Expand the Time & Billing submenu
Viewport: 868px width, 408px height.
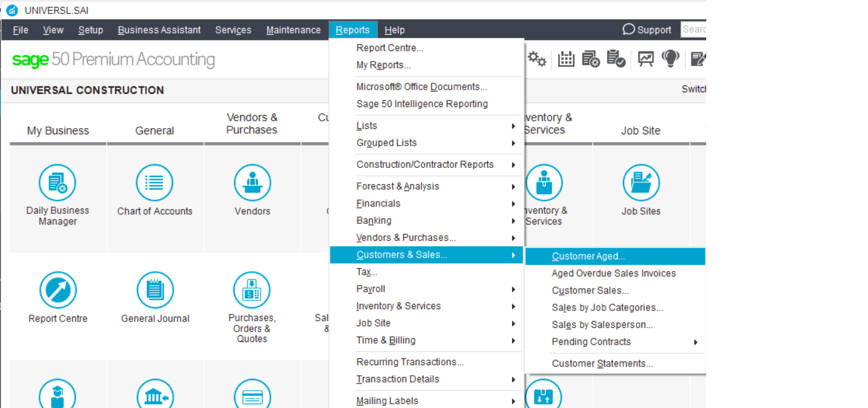click(426, 340)
